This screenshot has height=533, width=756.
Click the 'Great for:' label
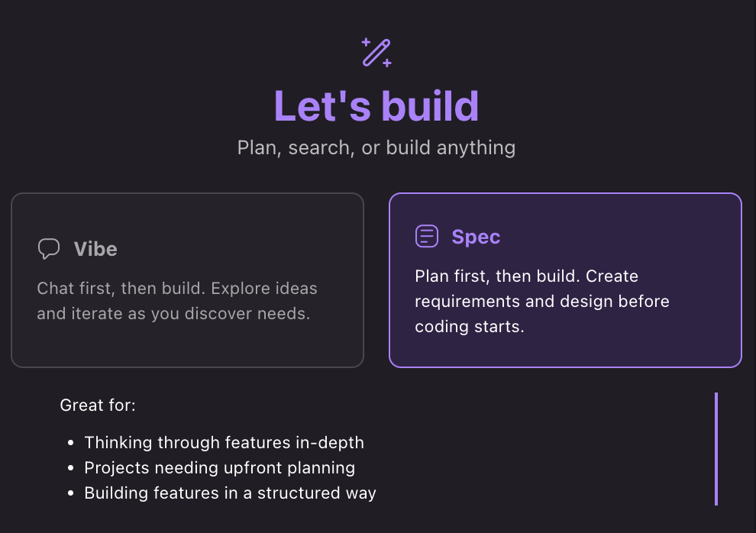98,405
